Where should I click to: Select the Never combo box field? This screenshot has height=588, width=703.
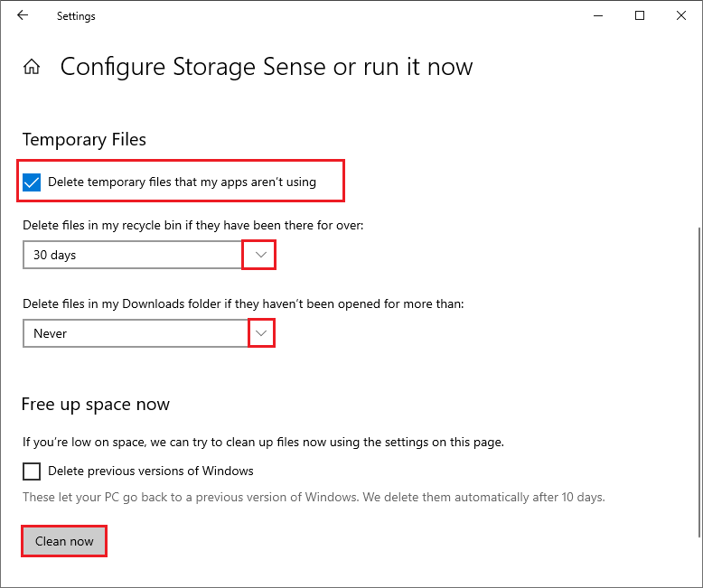pos(149,333)
